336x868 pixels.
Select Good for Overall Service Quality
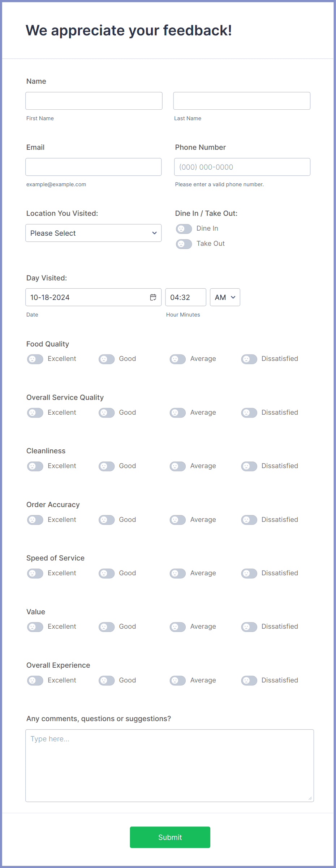click(107, 413)
